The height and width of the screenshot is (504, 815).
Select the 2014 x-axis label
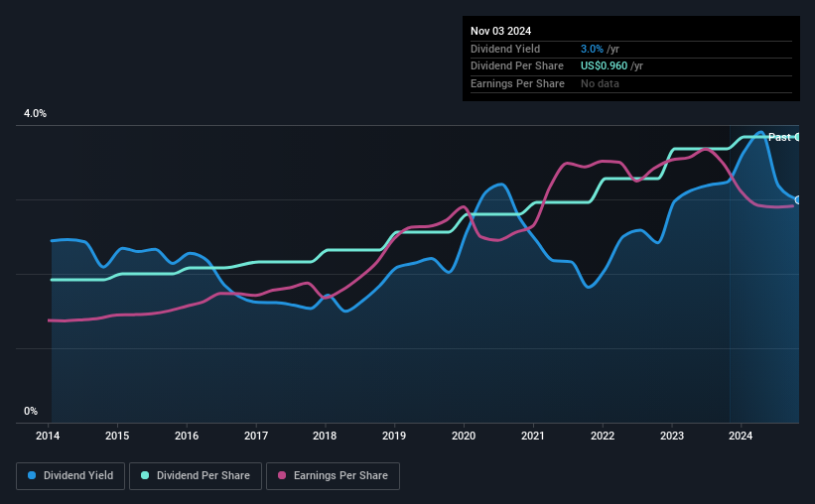48,436
